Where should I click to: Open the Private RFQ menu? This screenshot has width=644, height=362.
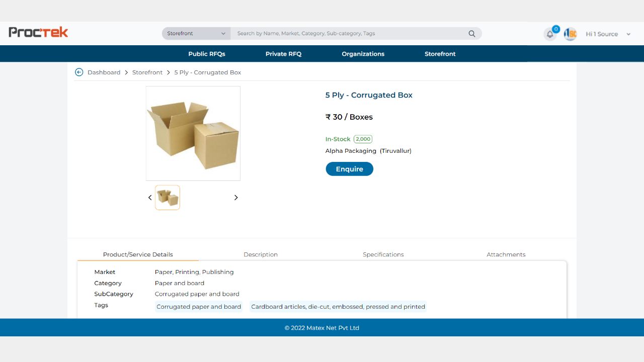point(283,54)
